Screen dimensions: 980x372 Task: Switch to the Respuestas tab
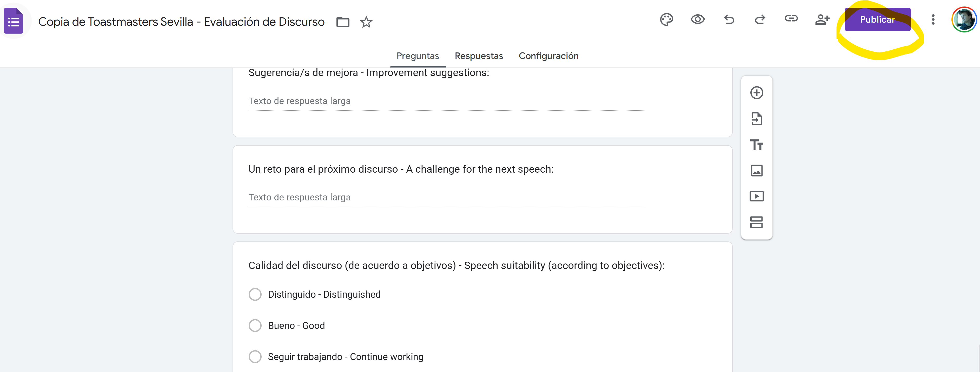pyautogui.click(x=479, y=56)
